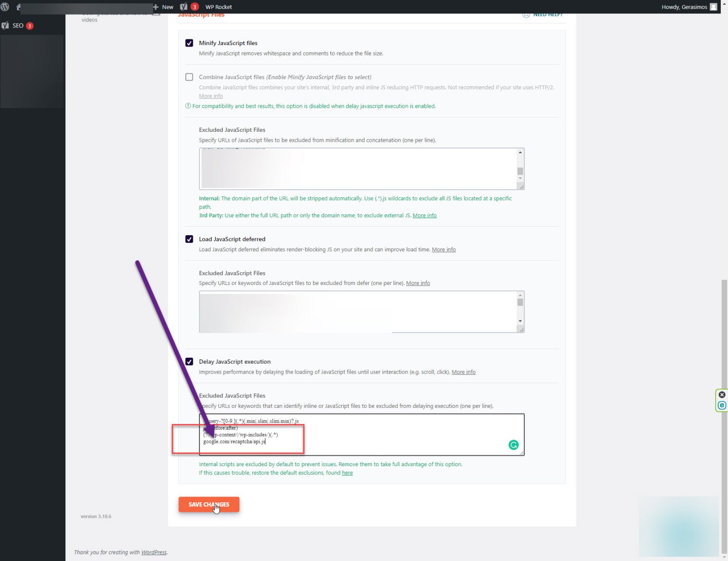Click the Grammarly icon in the exclusions textarea
Image resolution: width=728 pixels, height=561 pixels.
[x=513, y=445]
